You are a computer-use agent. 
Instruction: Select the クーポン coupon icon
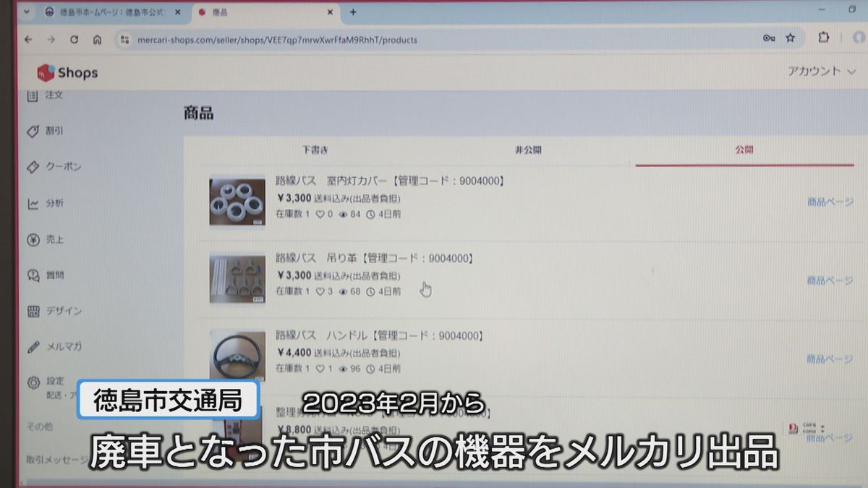point(33,167)
